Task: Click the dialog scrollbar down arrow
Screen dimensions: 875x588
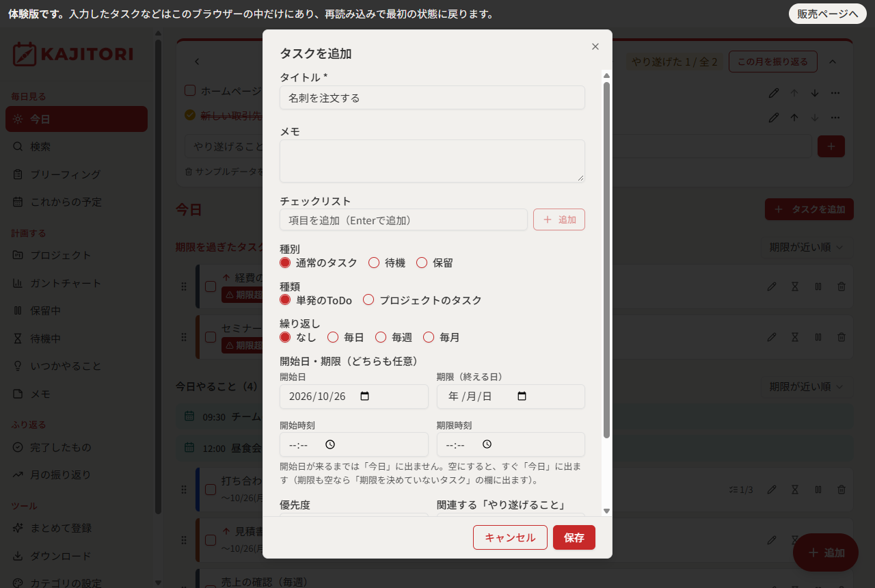Action: coord(606,511)
